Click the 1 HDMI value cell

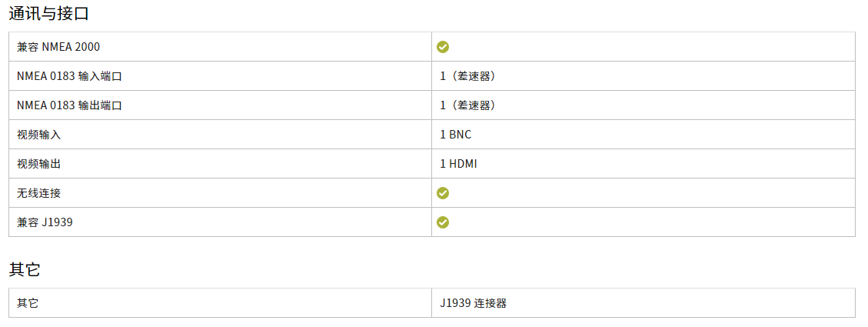click(458, 164)
